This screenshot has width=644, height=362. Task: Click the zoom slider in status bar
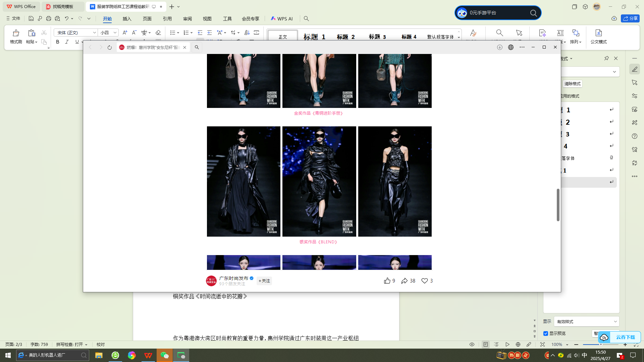[x=600, y=345]
